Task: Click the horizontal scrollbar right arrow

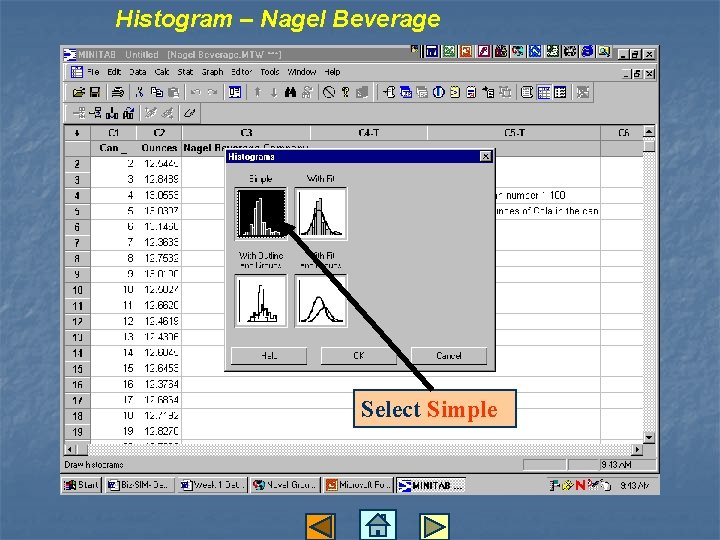Action: point(637,450)
